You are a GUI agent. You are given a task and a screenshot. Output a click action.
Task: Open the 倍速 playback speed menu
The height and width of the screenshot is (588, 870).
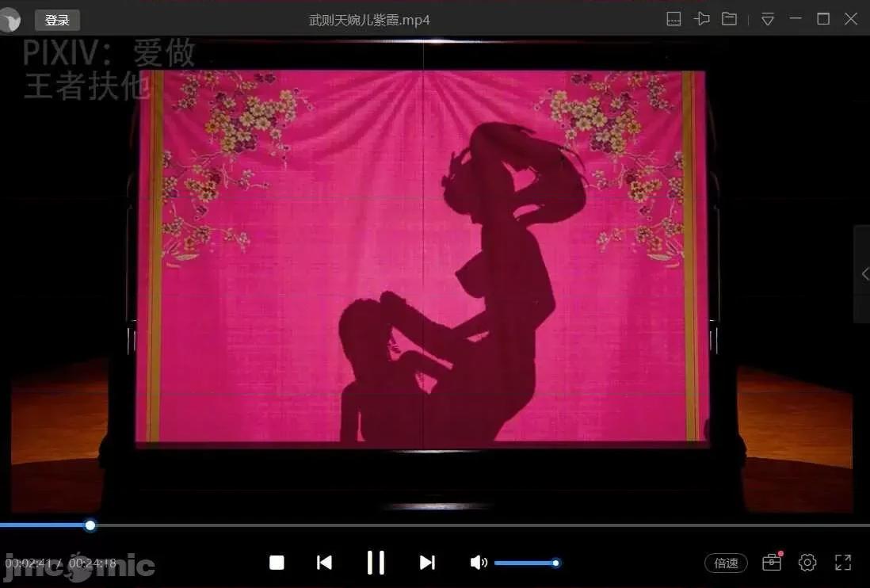[x=726, y=563]
